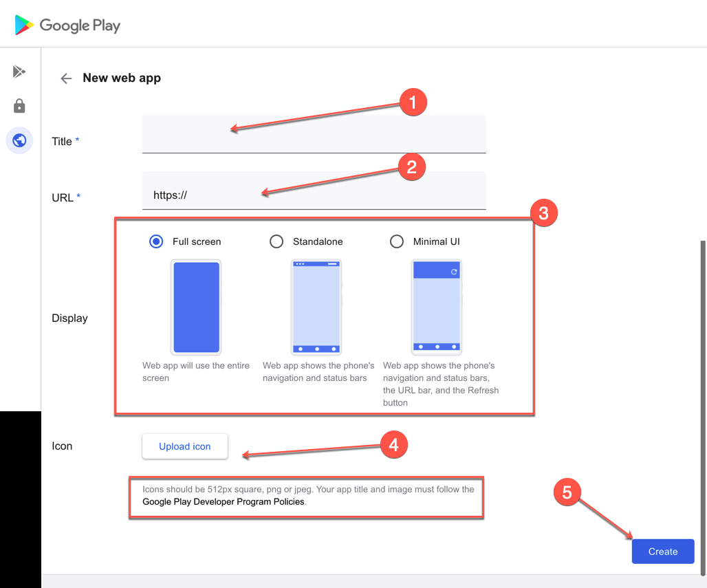Click the Full screen phone preview image

tap(196, 307)
